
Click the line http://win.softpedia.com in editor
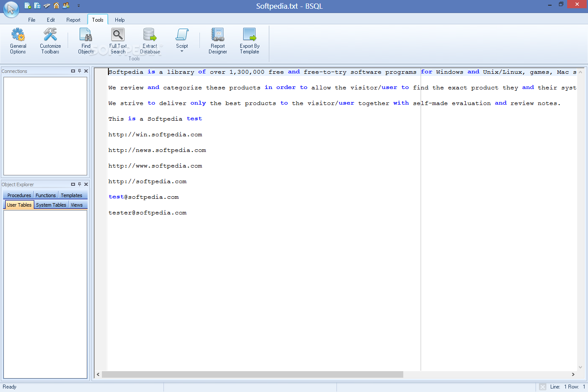pos(155,135)
